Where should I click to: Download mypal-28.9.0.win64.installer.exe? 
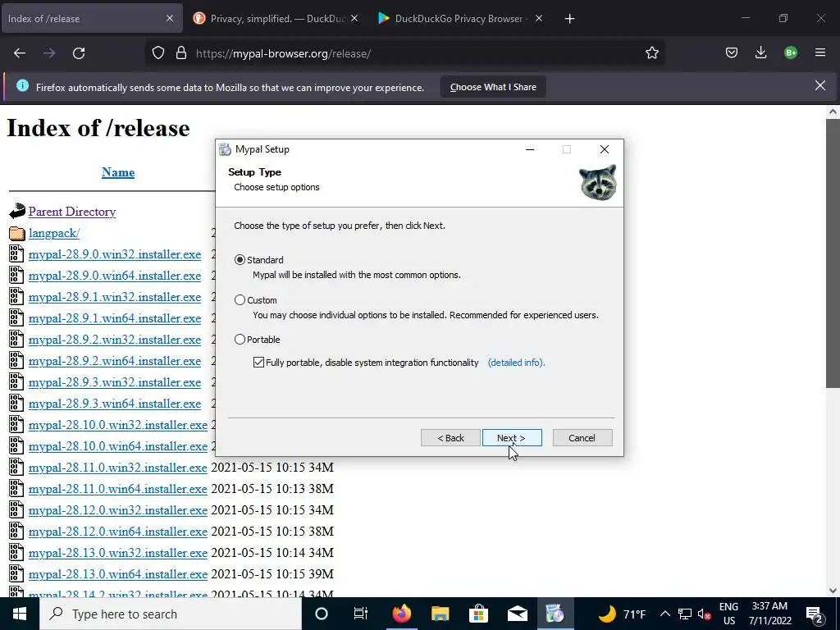115,276
